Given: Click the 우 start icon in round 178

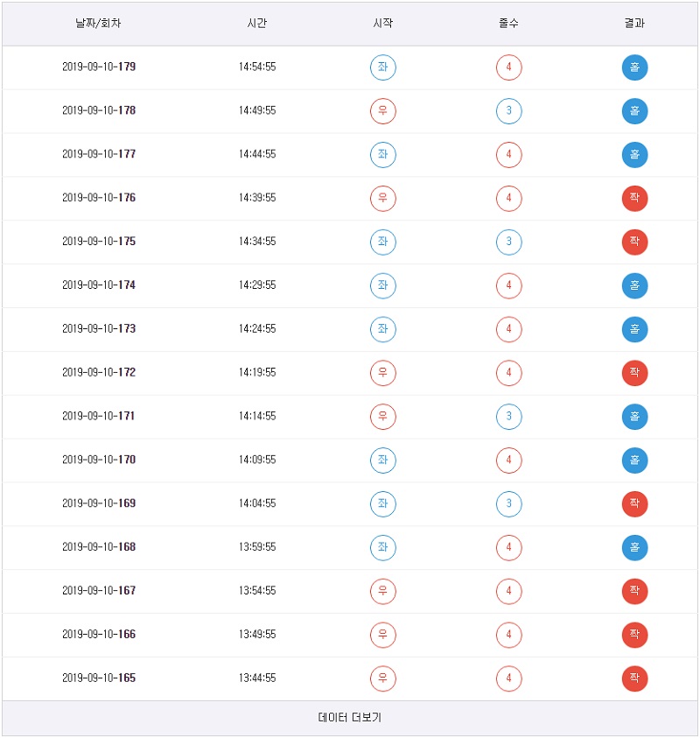Looking at the screenshot, I should tap(382, 111).
